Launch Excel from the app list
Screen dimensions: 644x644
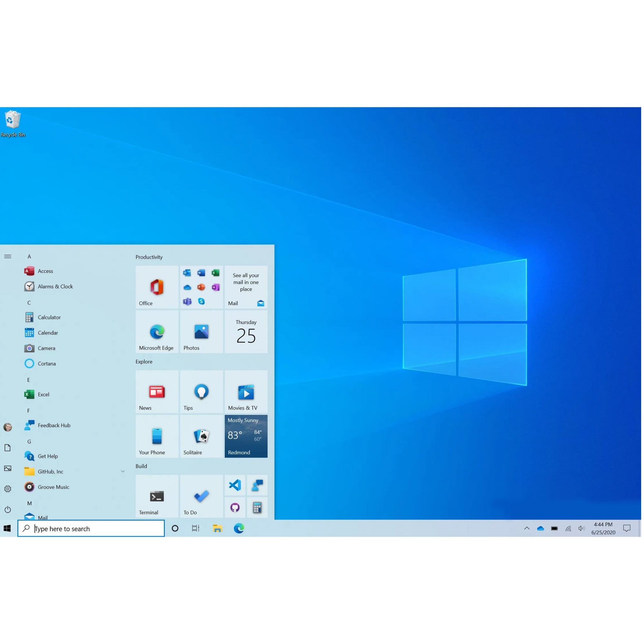coord(75,394)
